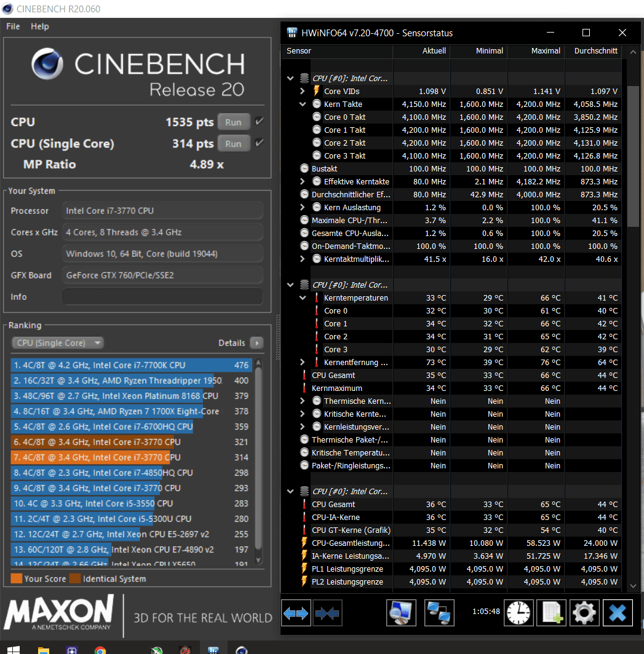644x654 pixels.
Task: Click the lightning icon beside CPU-Gesamtleistung
Action: [x=304, y=543]
